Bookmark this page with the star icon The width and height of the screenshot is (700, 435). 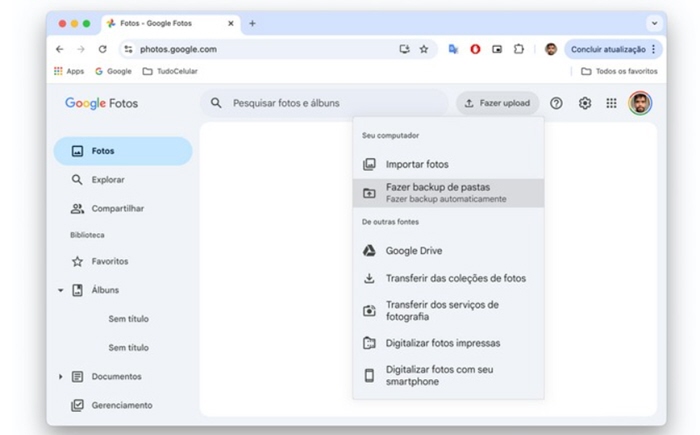pos(424,49)
